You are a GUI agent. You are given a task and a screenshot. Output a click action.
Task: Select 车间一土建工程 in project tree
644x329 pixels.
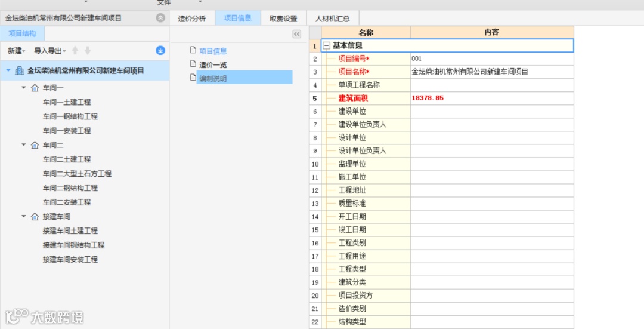tap(67, 102)
